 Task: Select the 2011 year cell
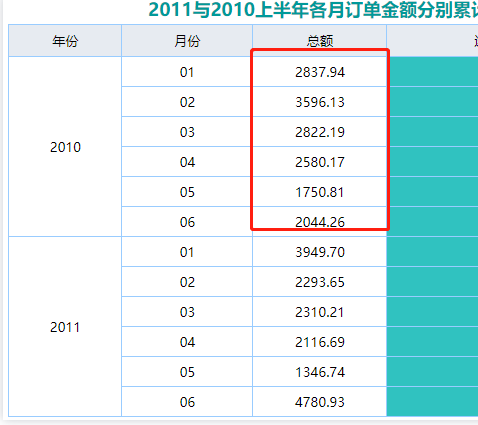pos(65,327)
